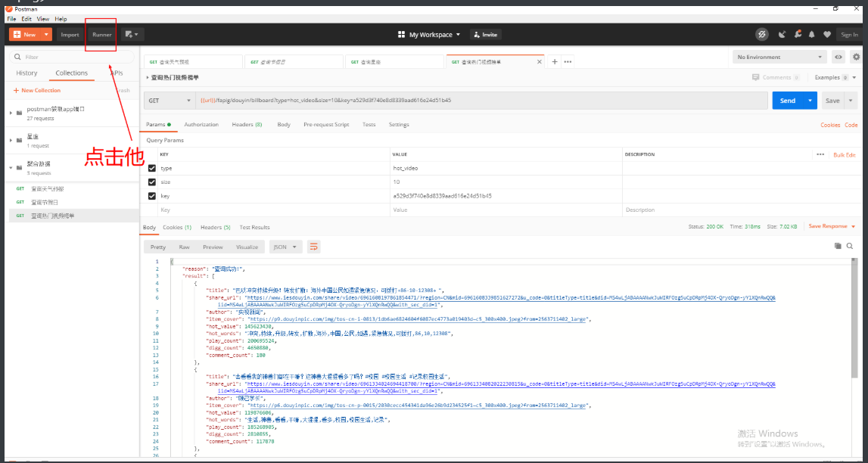868x463 pixels.
Task: Open the request Tests tab
Action: tap(369, 125)
